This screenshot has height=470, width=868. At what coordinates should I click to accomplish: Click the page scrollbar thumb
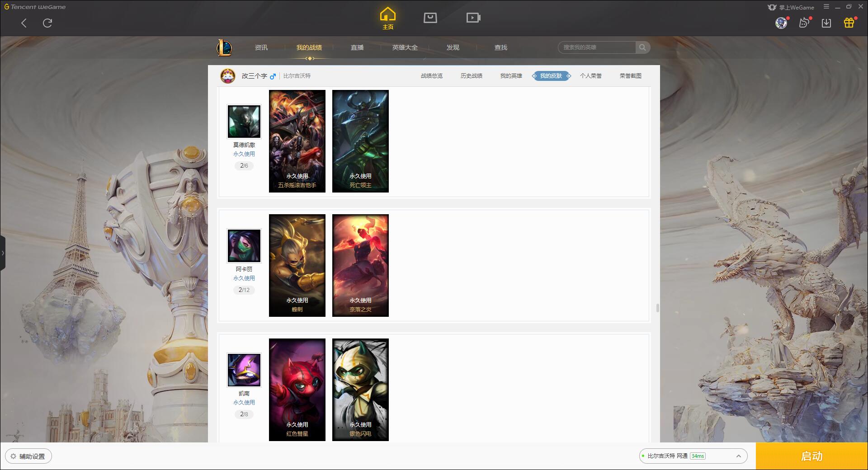point(657,308)
